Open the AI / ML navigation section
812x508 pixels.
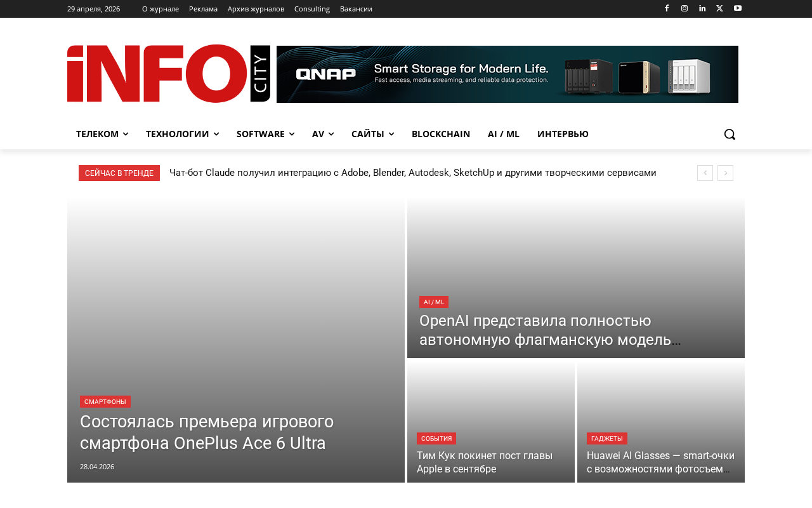click(504, 134)
